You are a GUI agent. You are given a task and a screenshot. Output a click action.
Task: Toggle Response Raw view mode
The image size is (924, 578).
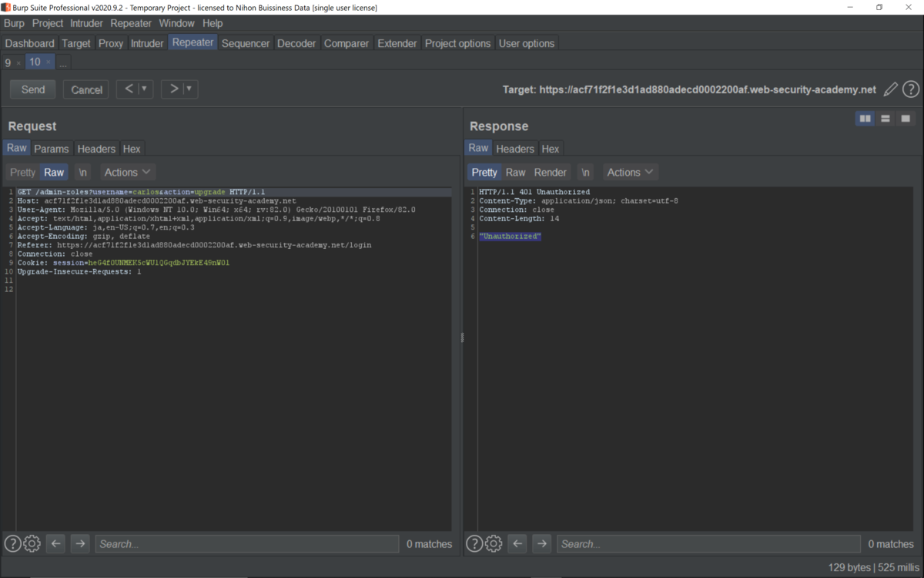coord(516,172)
